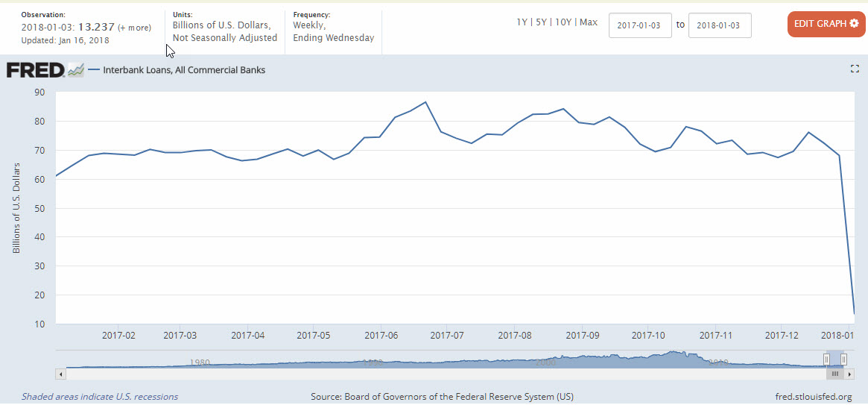Click the start date field 2017-01-03
The image size is (868, 405).
[x=640, y=25]
